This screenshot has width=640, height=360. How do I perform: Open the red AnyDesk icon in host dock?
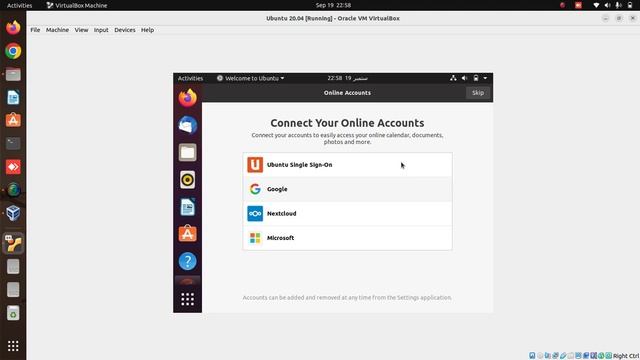pos(13,167)
